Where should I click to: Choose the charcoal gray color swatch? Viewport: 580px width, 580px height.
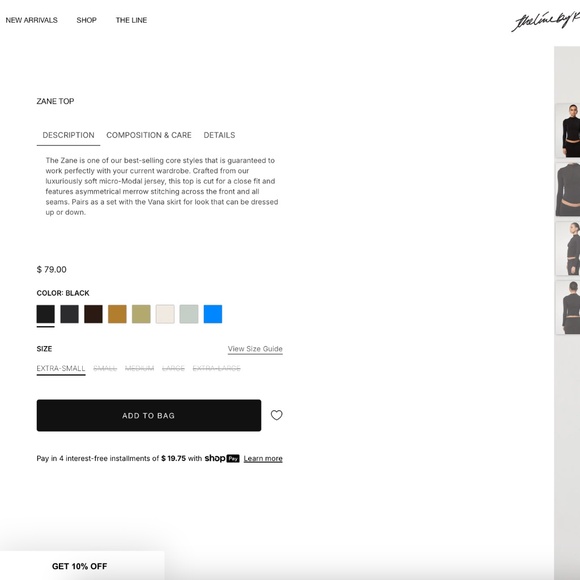click(x=70, y=314)
